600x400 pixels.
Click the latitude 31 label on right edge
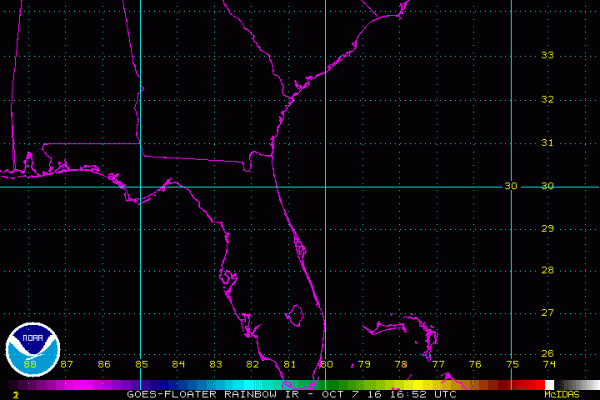pos(547,143)
